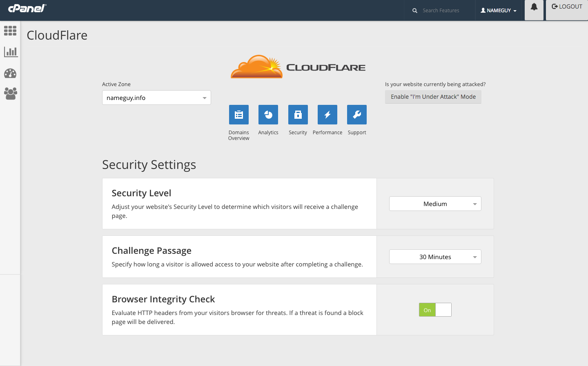588x366 pixels.
Task: Toggle the Browser Integrity Check switch
Action: pyautogui.click(x=435, y=310)
